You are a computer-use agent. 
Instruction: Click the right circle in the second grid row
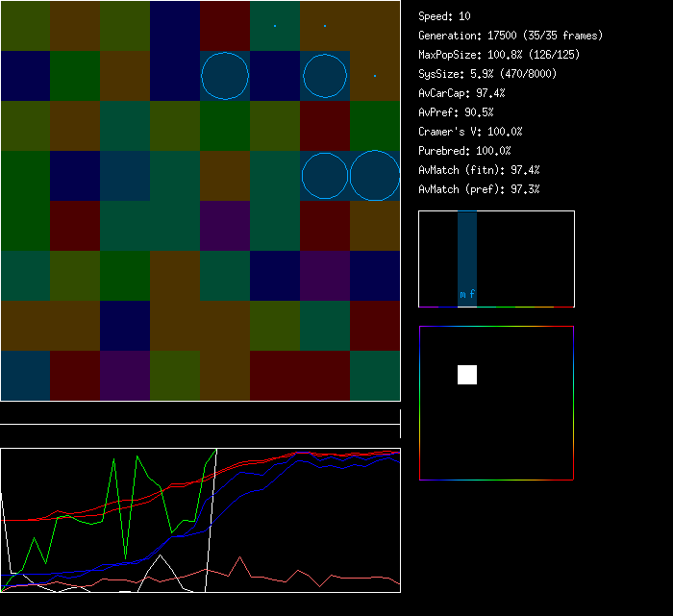click(325, 76)
